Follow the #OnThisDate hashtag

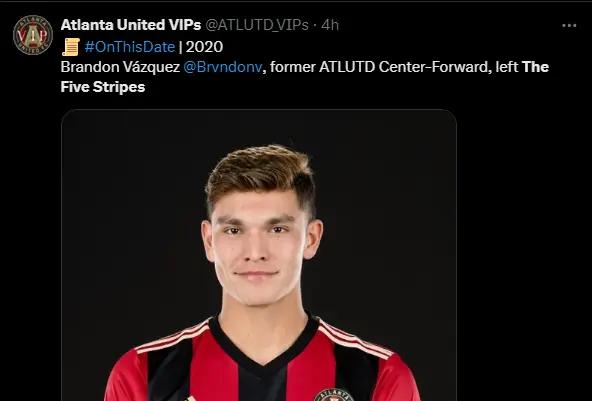pyautogui.click(x=130, y=47)
